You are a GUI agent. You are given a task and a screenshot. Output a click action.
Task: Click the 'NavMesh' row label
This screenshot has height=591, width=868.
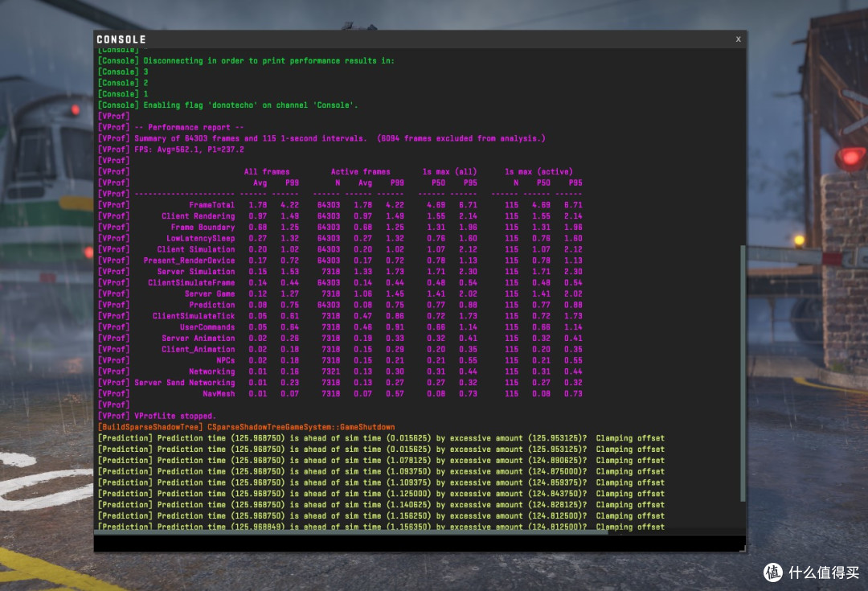[219, 393]
